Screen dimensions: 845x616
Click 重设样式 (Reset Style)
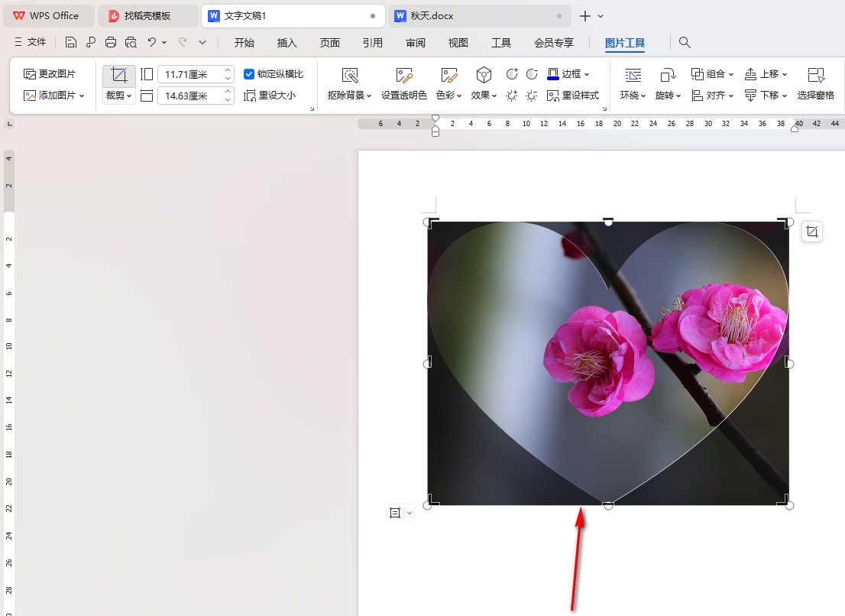pos(573,96)
